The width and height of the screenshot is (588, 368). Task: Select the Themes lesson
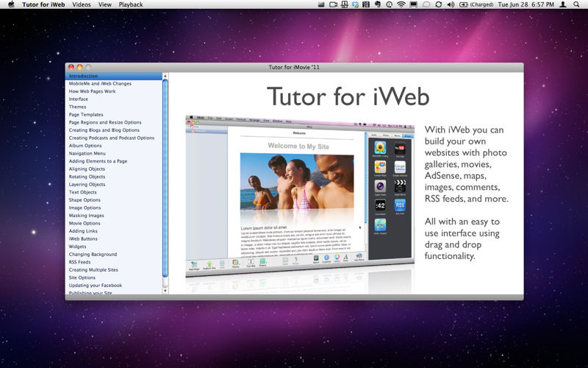77,107
